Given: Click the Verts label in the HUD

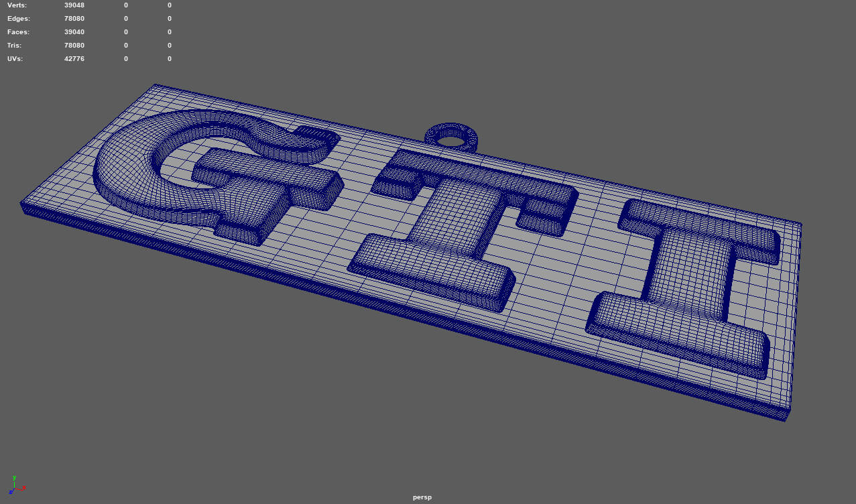Looking at the screenshot, I should click(17, 5).
